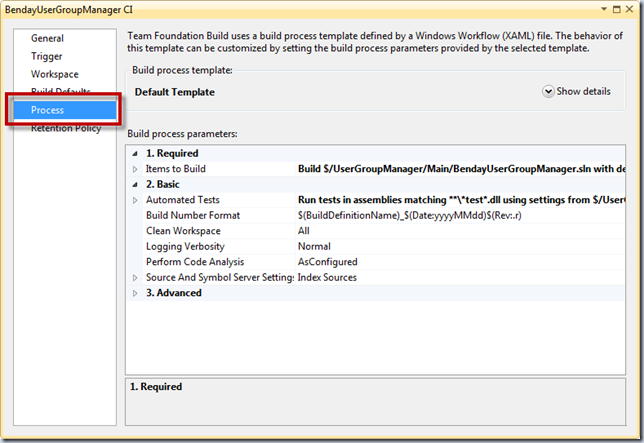644x443 pixels.
Task: Expand the 3. Advanced category
Action: coord(135,293)
